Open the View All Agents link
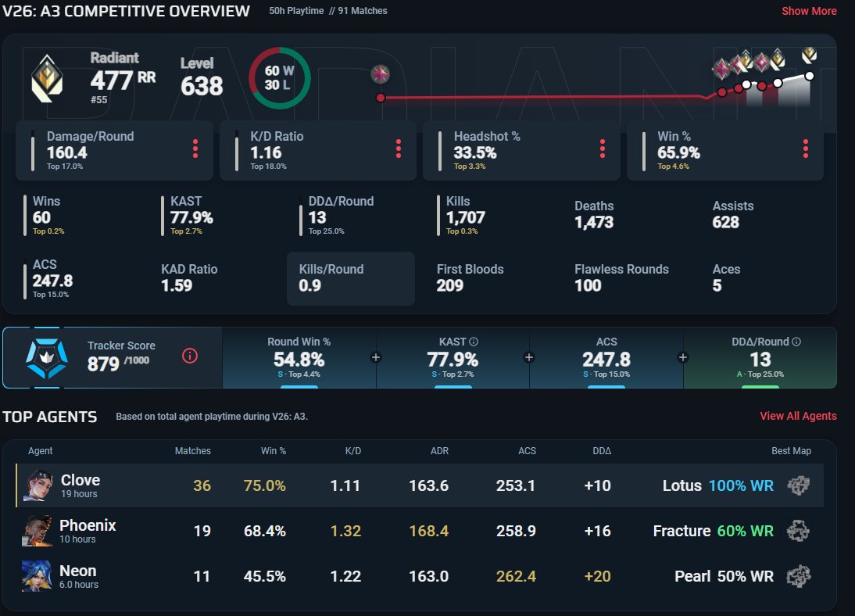 click(x=798, y=416)
